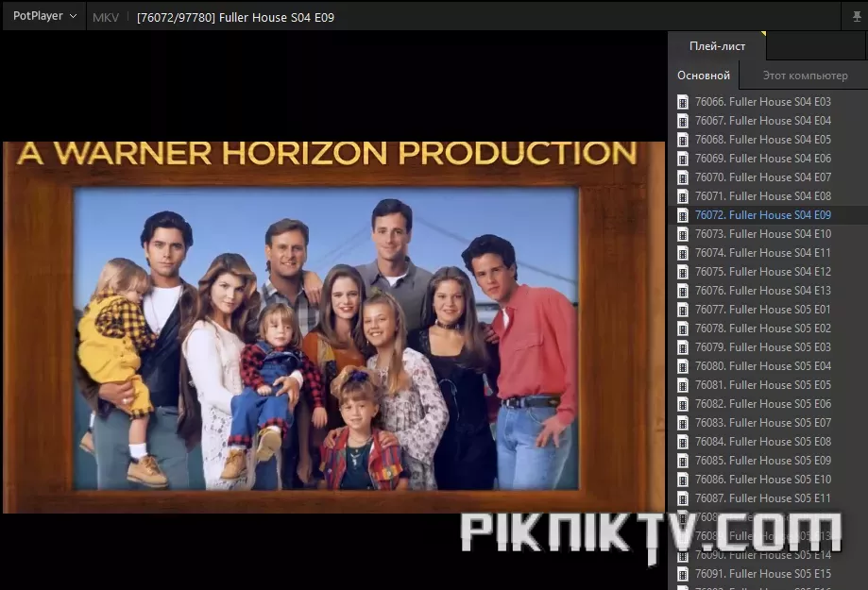Select playlist entry 76078. Fuller House S05 E02
Image resolution: width=868 pixels, height=590 pixels.
pyautogui.click(x=768, y=329)
